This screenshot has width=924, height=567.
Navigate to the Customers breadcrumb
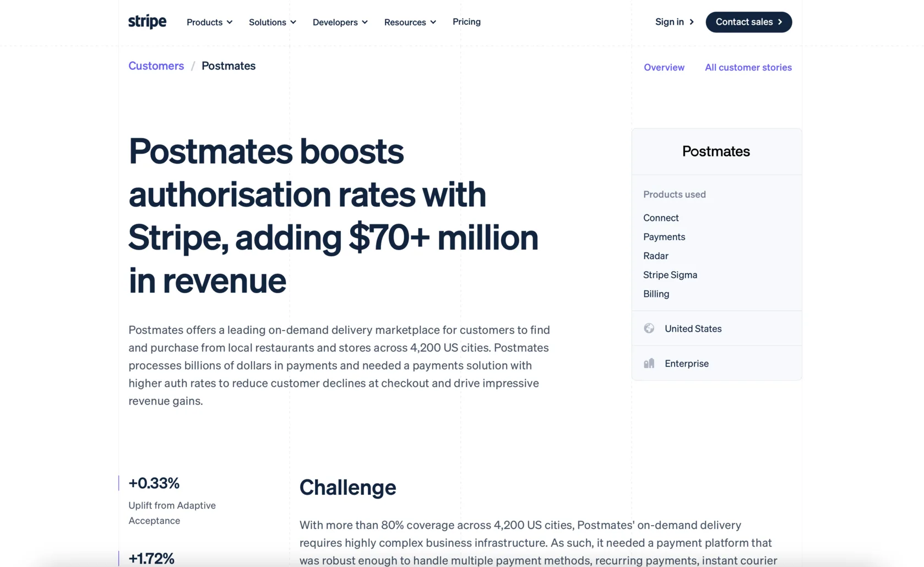click(156, 66)
